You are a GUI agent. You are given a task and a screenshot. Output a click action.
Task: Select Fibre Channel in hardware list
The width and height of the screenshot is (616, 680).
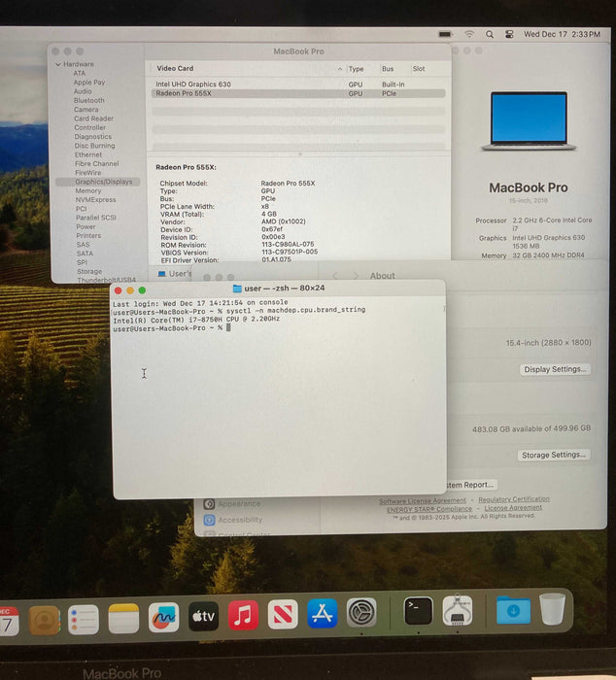point(97,164)
